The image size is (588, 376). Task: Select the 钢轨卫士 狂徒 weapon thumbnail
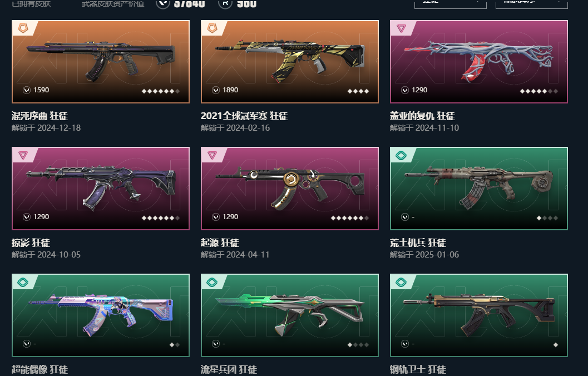[x=479, y=315]
